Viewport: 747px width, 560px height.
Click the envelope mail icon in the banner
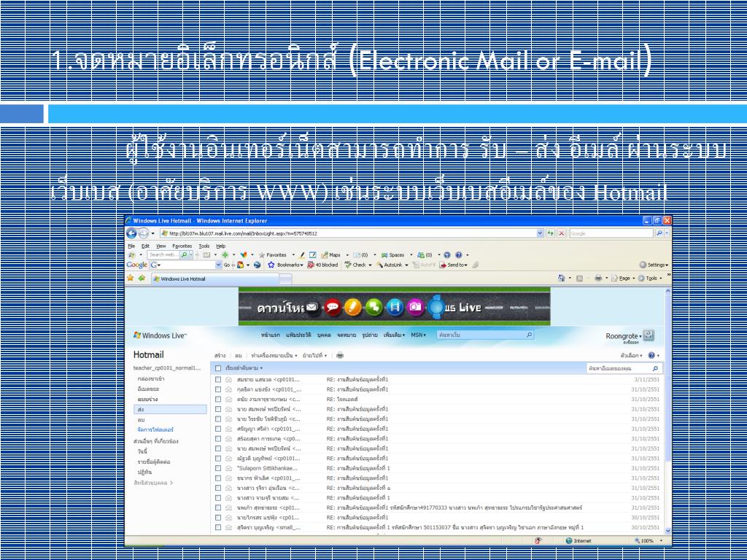click(312, 307)
